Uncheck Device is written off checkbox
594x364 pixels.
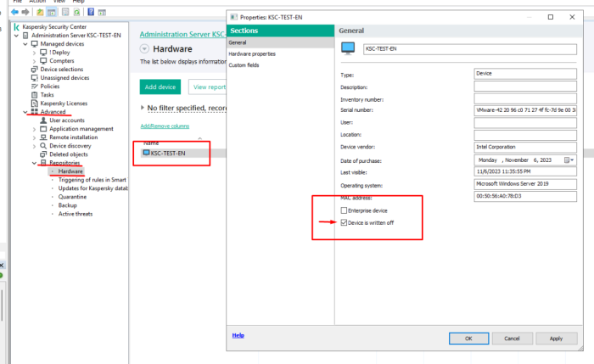(x=344, y=222)
